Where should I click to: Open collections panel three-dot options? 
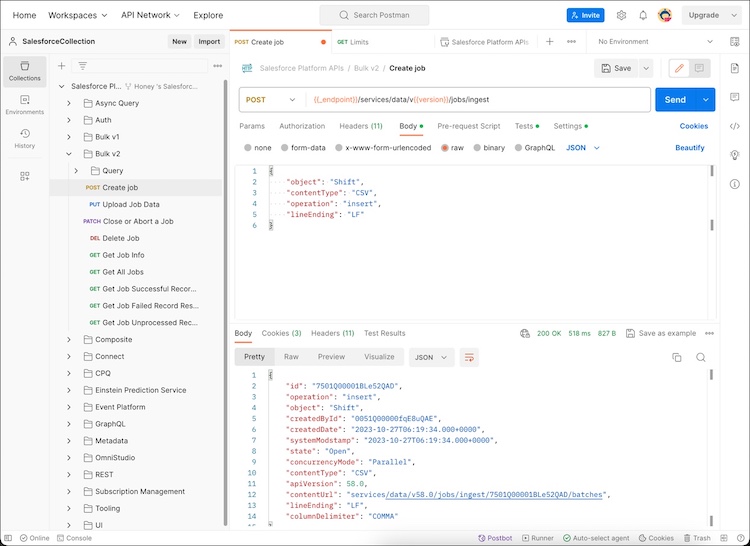point(218,66)
